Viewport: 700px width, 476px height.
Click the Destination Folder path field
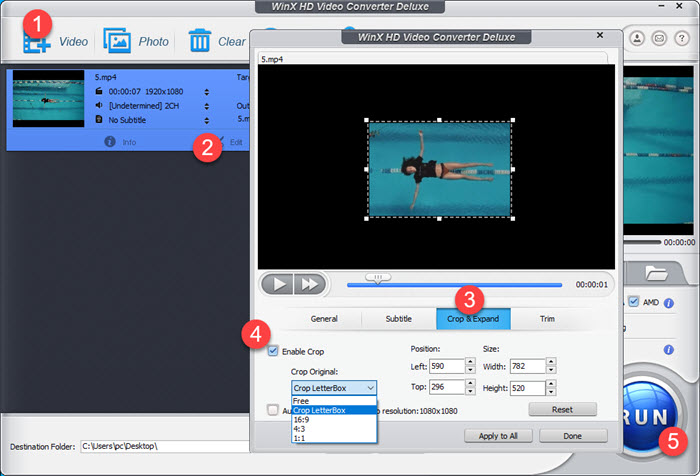pos(165,446)
